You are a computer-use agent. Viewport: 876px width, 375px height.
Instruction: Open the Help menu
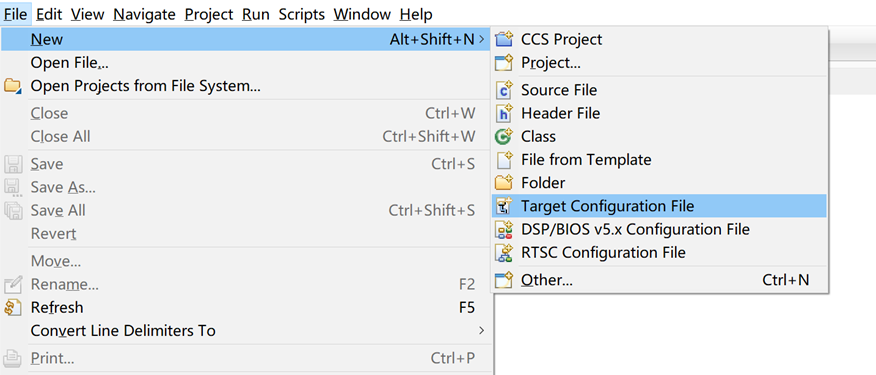[416, 13]
